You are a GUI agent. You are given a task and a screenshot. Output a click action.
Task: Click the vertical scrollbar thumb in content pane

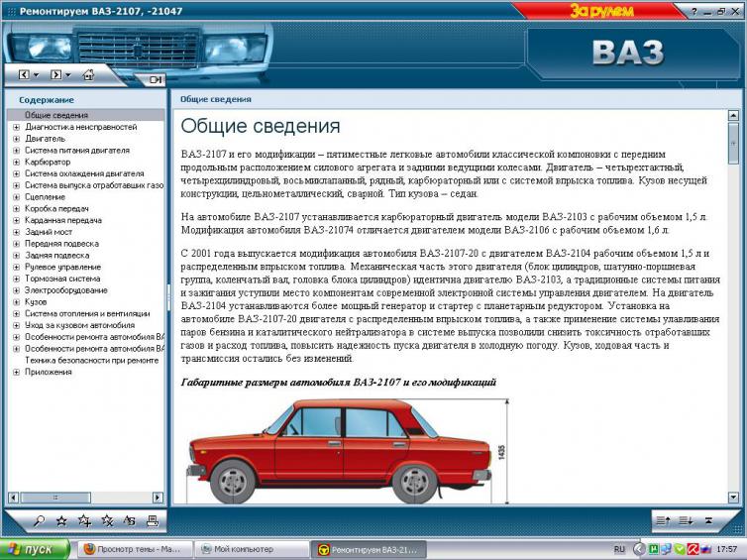733,143
